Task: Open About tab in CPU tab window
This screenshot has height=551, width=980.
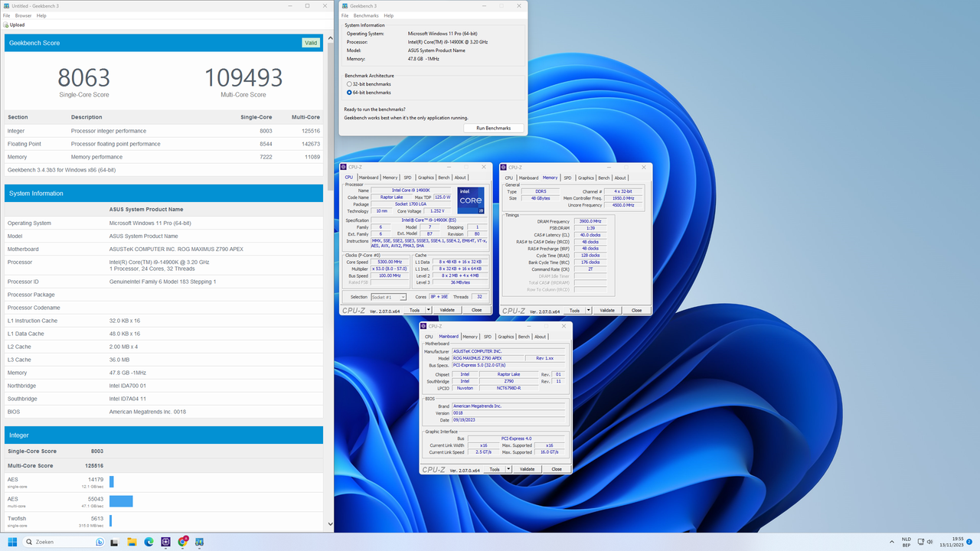Action: click(x=460, y=178)
